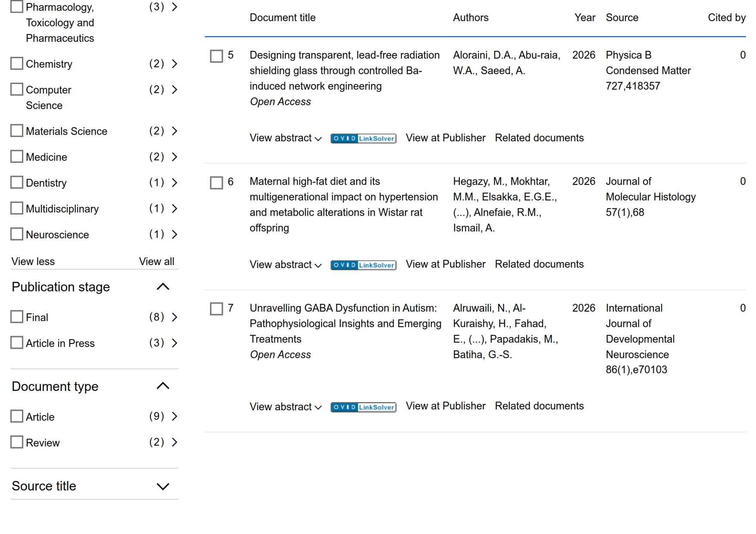Click the arrow next to Article in Press
Viewport: 756px width, 534px height.
pos(175,343)
